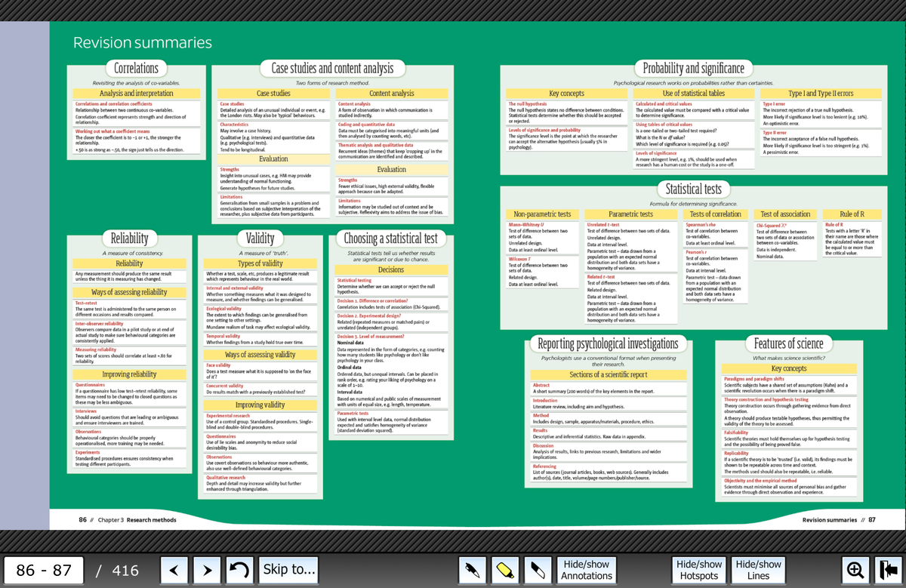The height and width of the screenshot is (588, 906).
Task: Click the 'Replicability' entry
Action: (737, 453)
